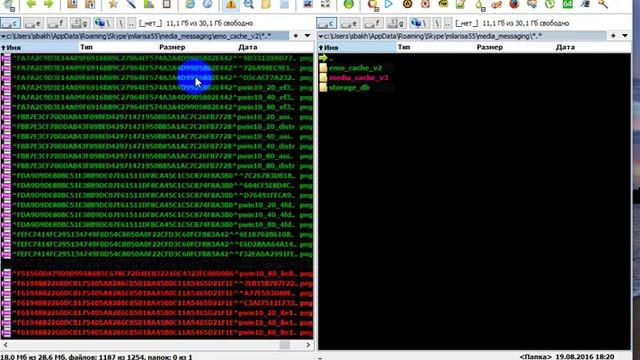This screenshot has height=360, width=640.
Task: Click the red ring toolbar icon
Action: (x=372, y=4)
